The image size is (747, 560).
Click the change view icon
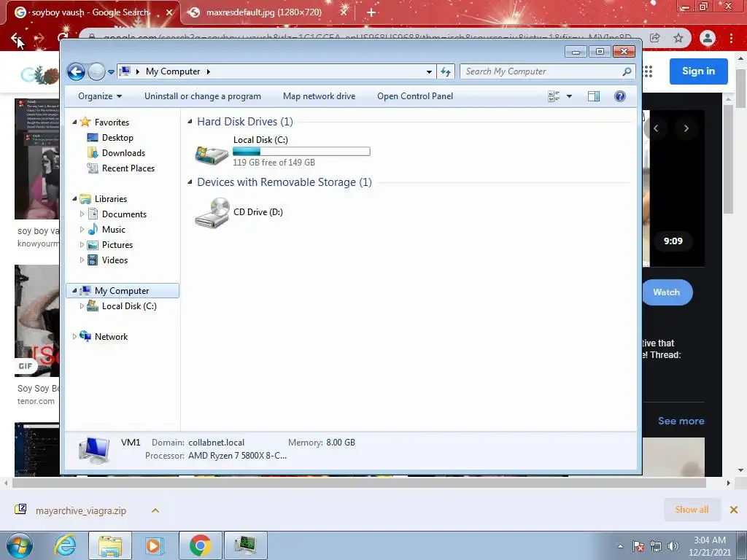click(x=554, y=97)
